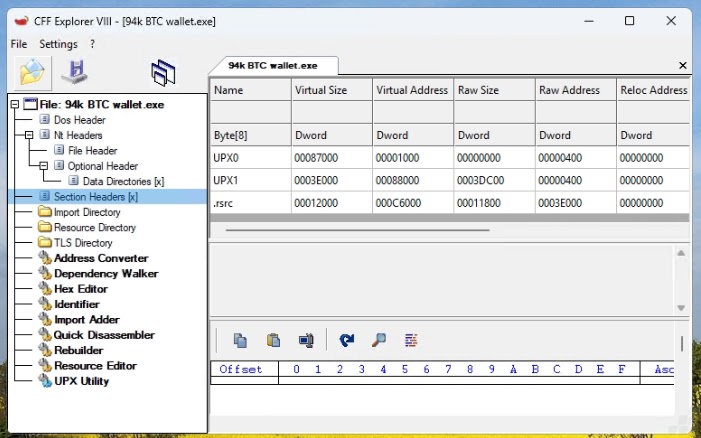
Task: Click the Copy icon in hex toolbar
Action: [240, 340]
